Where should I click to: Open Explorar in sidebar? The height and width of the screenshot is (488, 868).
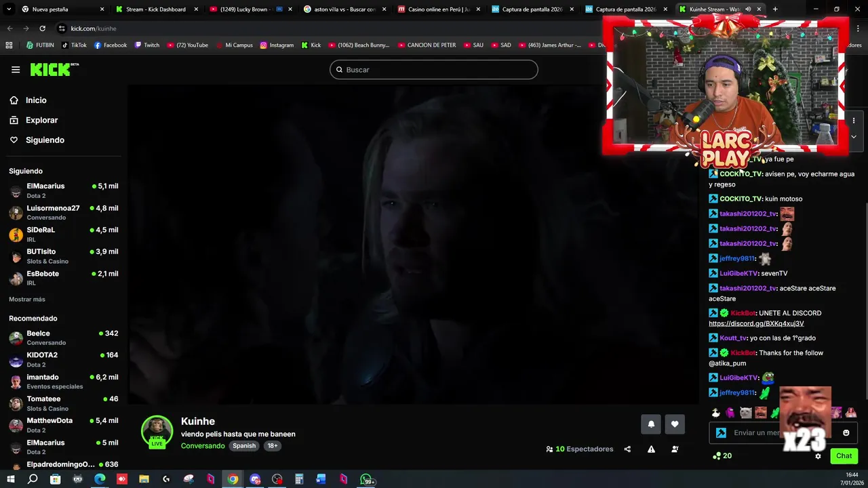[41, 120]
